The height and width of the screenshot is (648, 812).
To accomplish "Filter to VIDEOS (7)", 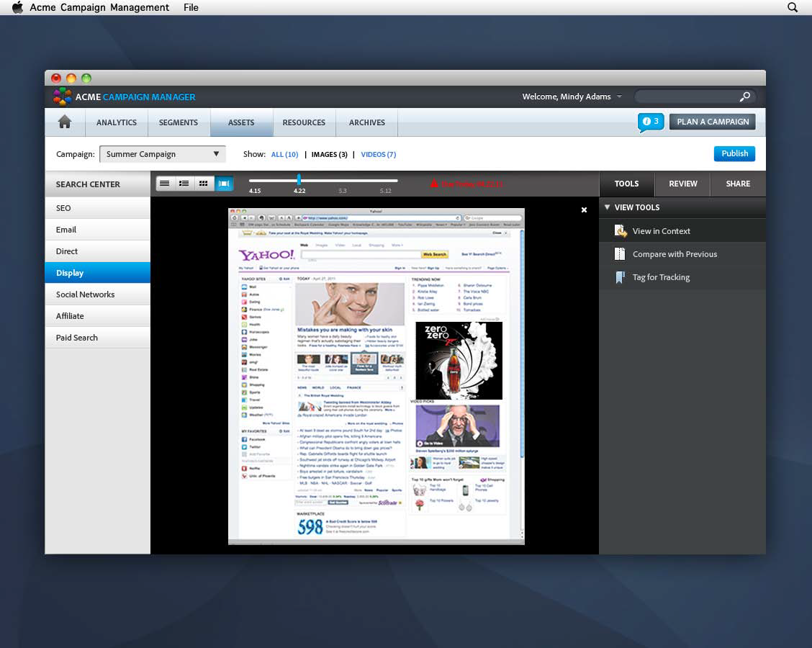I will tap(379, 154).
